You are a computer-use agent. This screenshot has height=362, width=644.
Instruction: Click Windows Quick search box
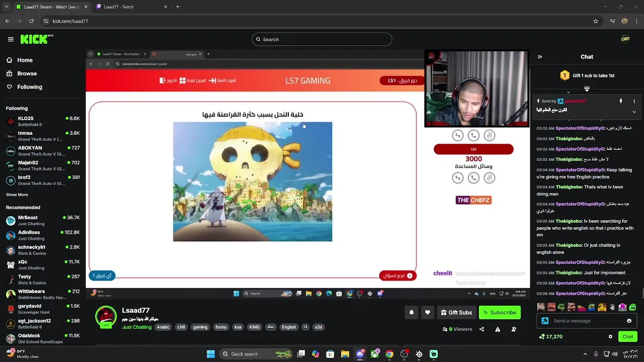pos(257,354)
